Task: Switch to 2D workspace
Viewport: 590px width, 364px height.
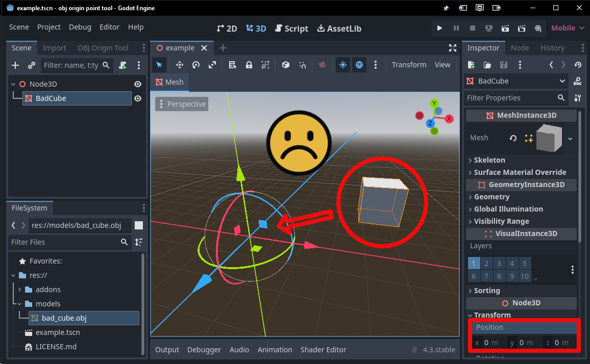Action: point(227,29)
